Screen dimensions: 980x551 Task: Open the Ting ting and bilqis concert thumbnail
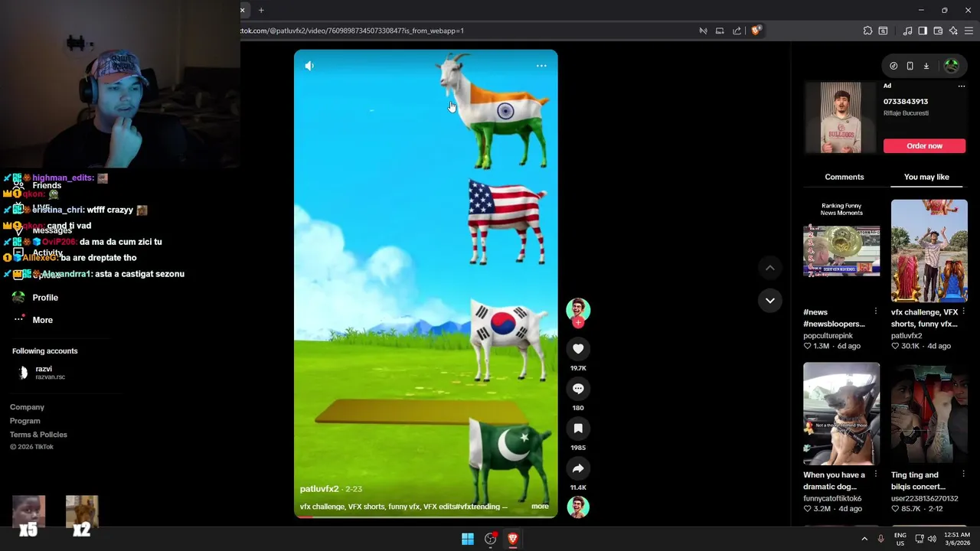(x=929, y=413)
